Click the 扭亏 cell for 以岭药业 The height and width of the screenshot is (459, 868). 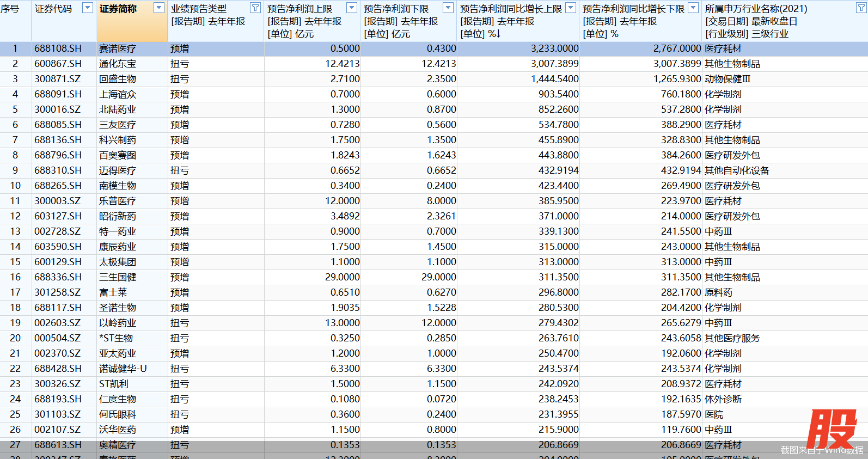pyautogui.click(x=180, y=323)
